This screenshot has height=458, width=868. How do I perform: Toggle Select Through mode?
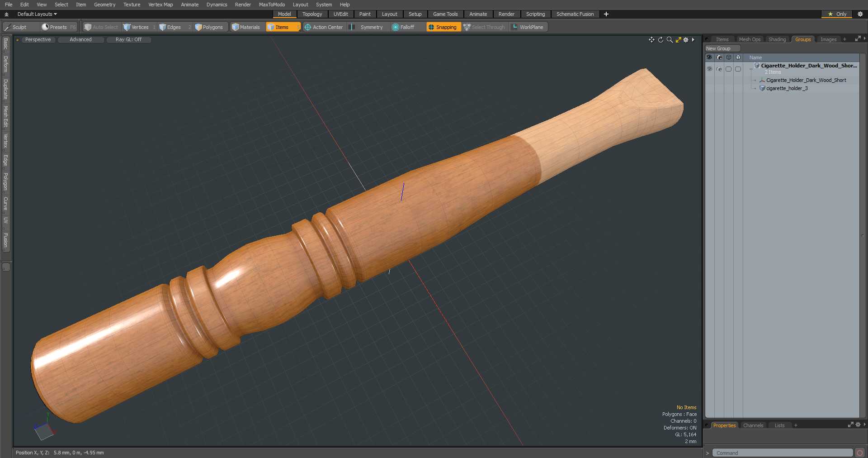coord(485,27)
